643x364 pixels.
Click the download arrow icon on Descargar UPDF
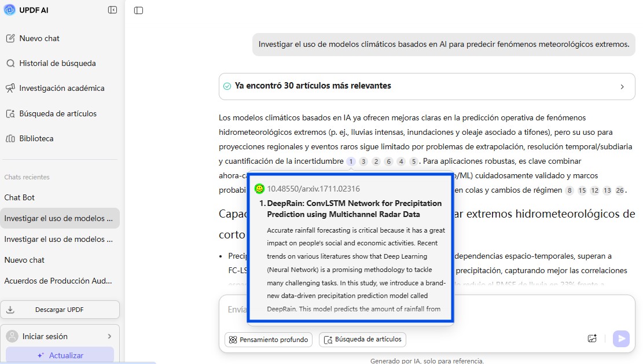10,310
